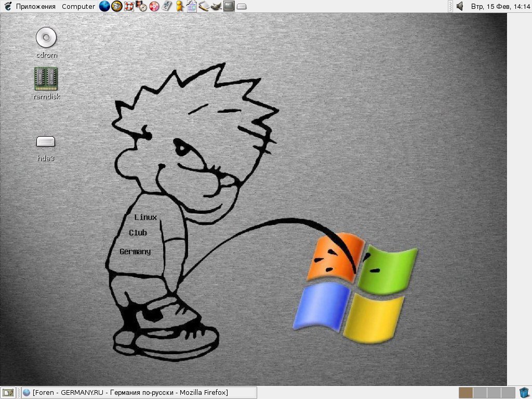Switch to the second workspace in the pager
Screen dimensions: 532x399
(x=480, y=393)
